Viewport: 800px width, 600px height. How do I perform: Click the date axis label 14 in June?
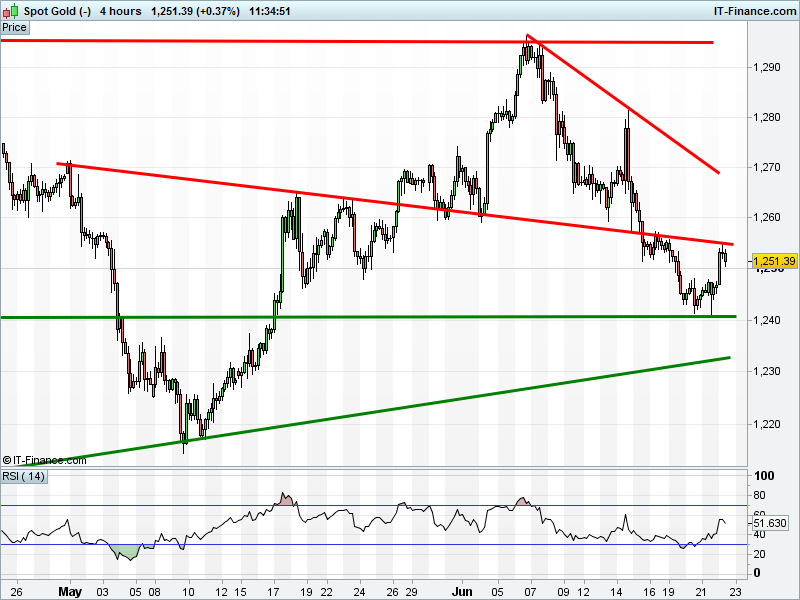tap(616, 592)
